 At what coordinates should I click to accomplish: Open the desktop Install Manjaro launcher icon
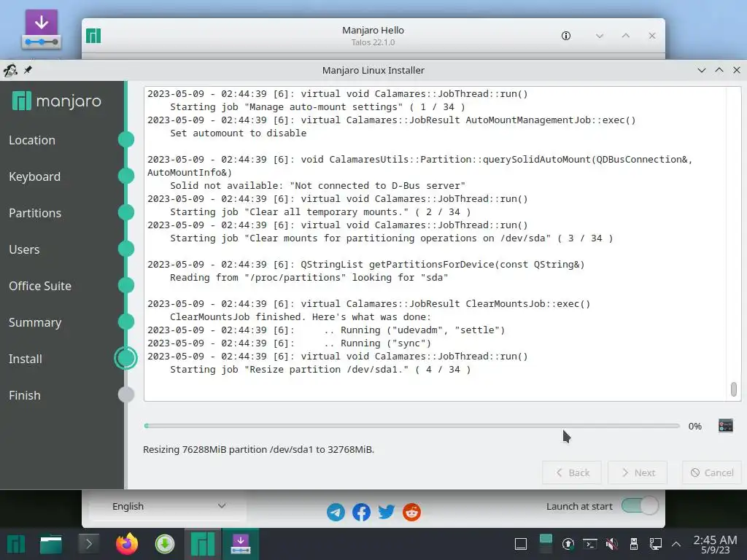42,30
